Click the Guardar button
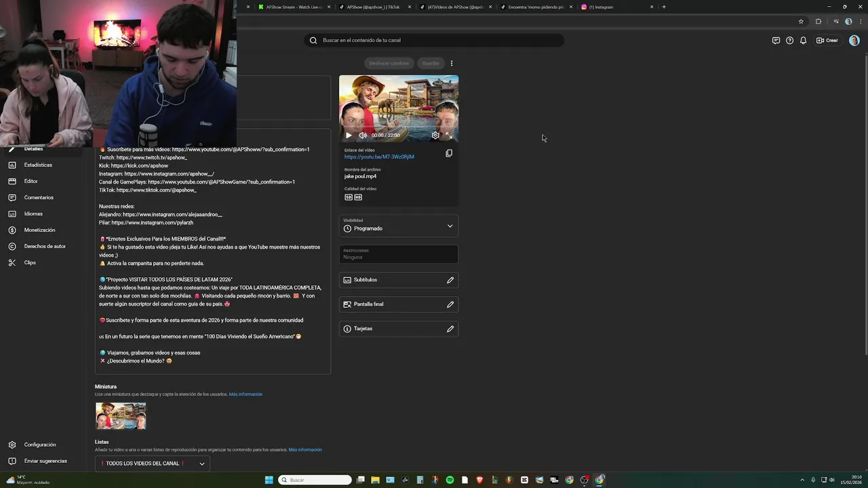 (x=431, y=63)
